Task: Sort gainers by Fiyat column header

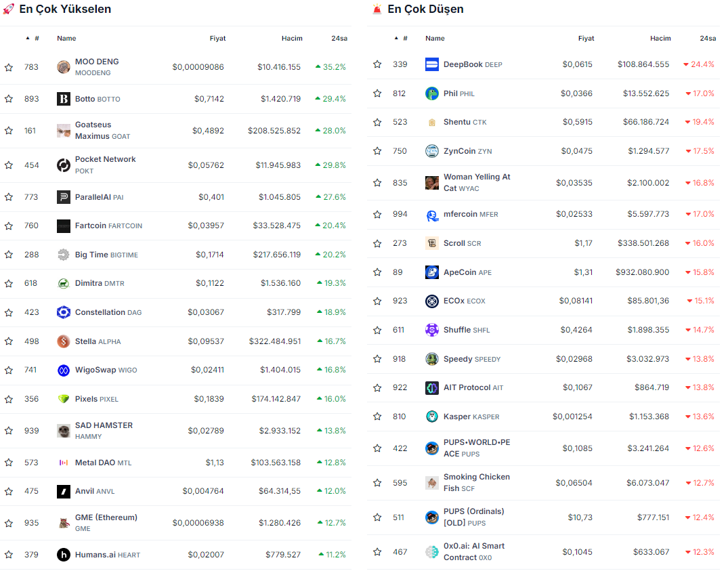Action: [217, 39]
